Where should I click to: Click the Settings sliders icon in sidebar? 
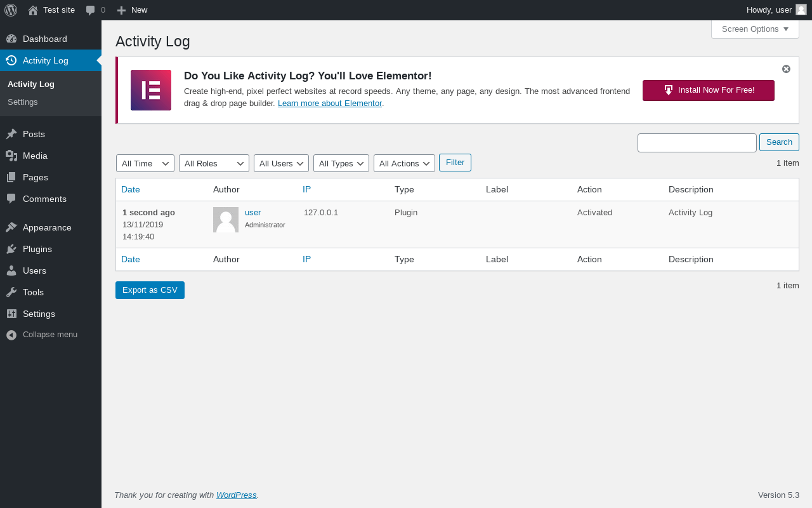(11, 314)
